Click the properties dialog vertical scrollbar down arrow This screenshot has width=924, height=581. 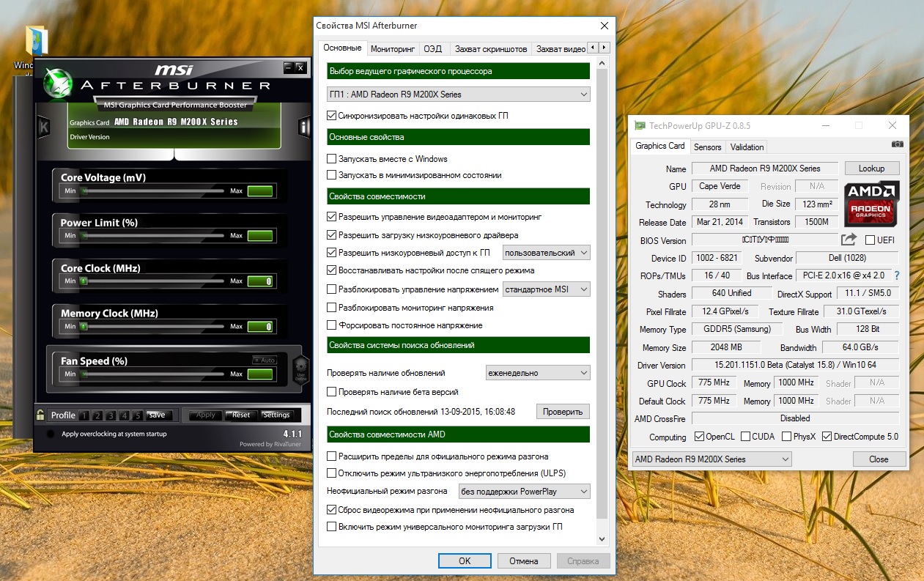tap(603, 539)
